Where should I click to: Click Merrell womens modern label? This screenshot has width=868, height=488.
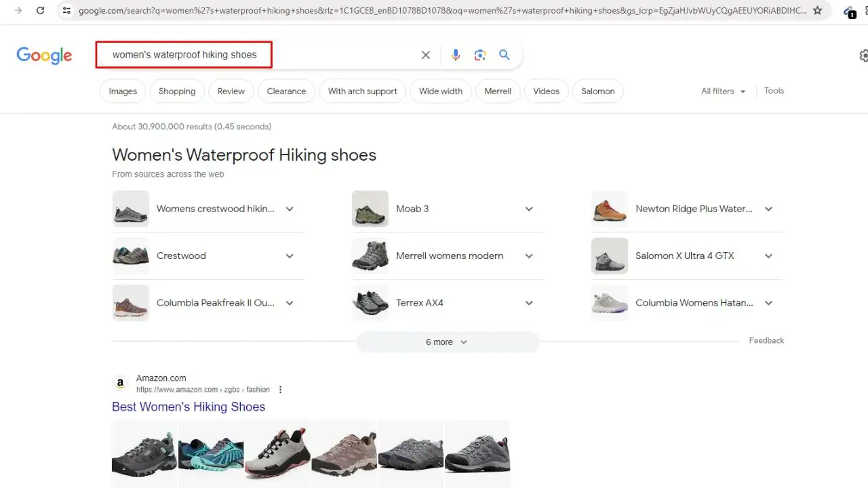click(450, 256)
